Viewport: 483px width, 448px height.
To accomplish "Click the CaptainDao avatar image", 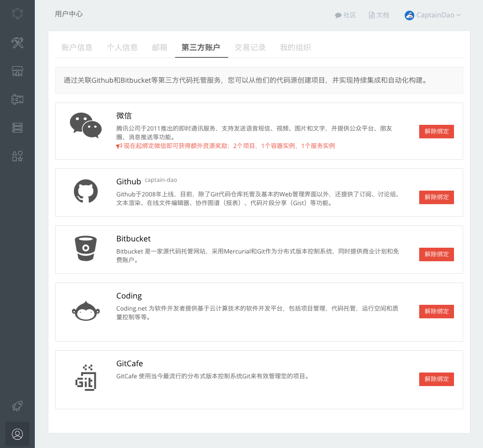I will point(409,15).
